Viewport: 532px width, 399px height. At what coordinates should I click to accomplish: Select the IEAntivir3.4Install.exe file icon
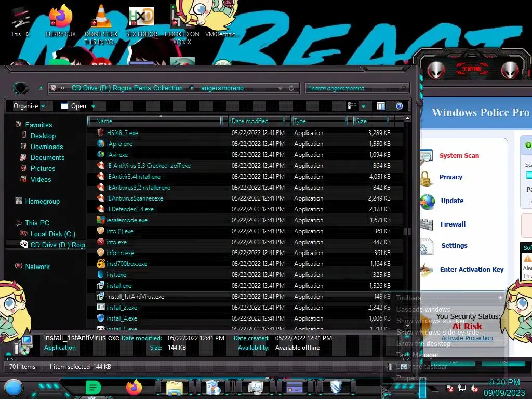(100, 176)
